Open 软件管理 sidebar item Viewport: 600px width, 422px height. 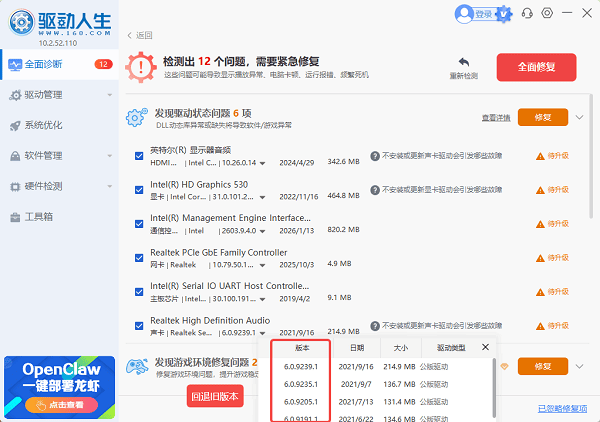[59, 156]
